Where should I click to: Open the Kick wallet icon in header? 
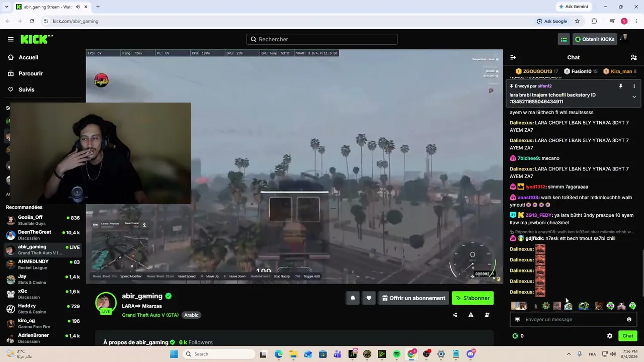click(x=563, y=39)
